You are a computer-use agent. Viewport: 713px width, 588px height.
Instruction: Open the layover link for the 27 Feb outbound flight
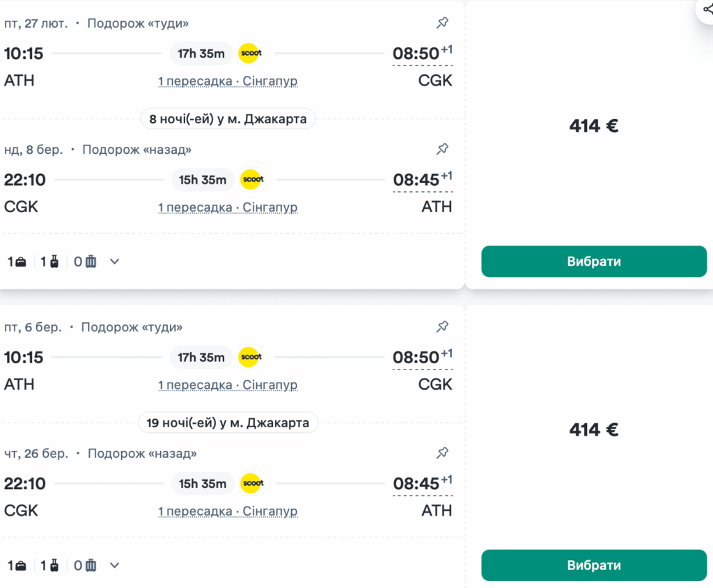click(x=228, y=81)
